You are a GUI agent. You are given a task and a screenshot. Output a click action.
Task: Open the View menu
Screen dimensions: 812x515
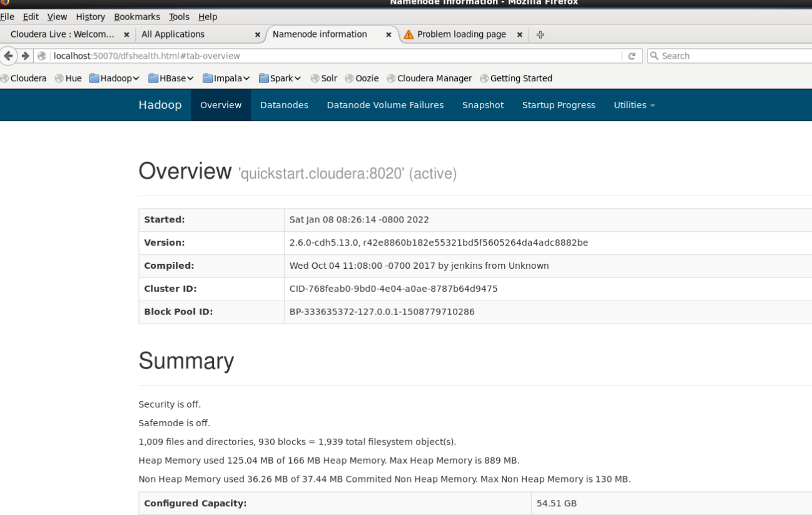(x=57, y=17)
